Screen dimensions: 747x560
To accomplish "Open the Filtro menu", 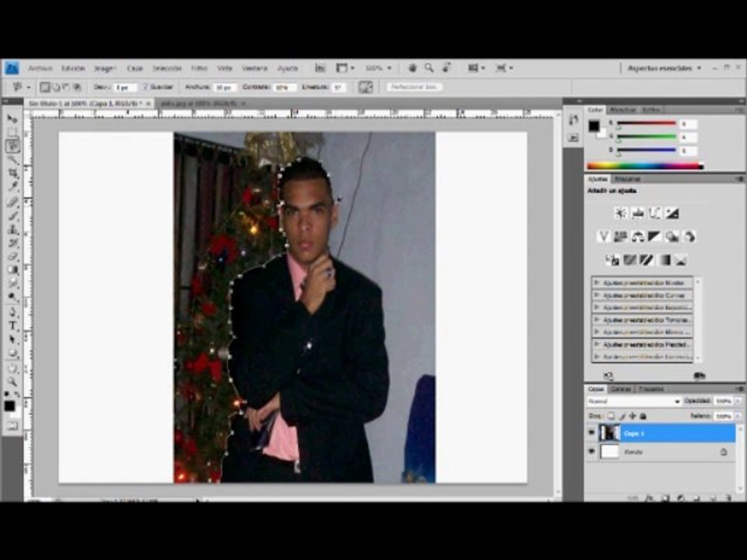I will point(199,68).
